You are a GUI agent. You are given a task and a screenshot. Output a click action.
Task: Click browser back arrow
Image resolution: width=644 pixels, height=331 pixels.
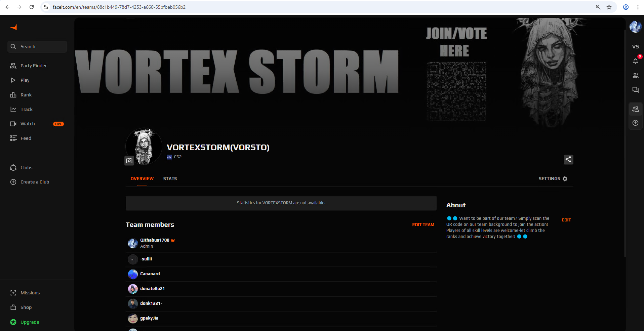[7, 7]
